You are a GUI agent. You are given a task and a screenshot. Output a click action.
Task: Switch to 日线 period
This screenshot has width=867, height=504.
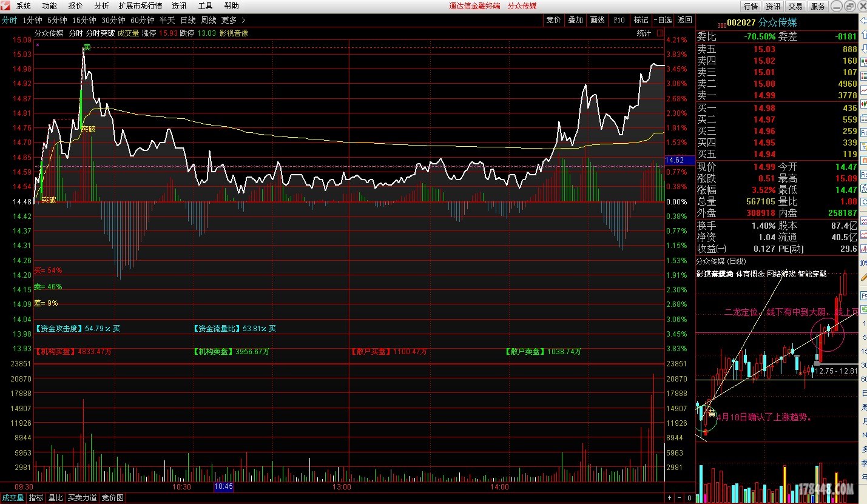(188, 20)
